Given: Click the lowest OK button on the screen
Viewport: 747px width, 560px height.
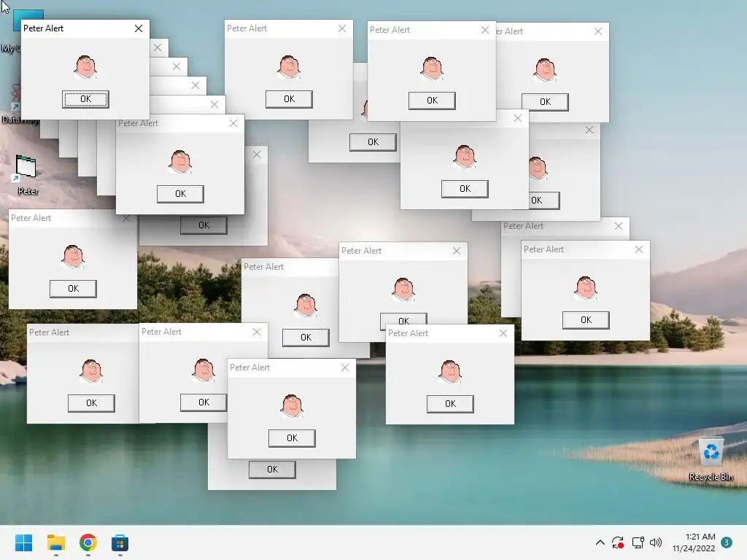Looking at the screenshot, I should click(x=273, y=470).
